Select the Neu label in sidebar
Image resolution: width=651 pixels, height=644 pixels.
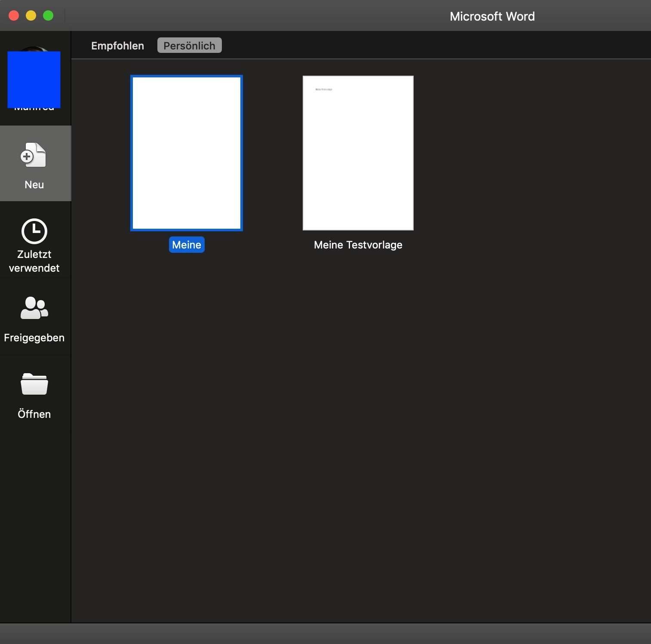click(x=34, y=185)
